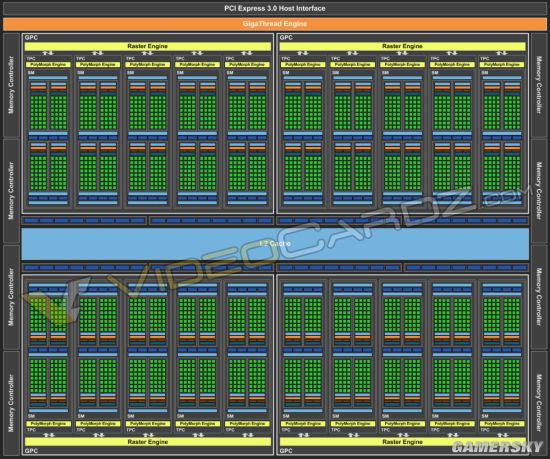Viewport: 550px width, 459px height.
Task: Click the blue L2 Cache block
Action: [275, 244]
